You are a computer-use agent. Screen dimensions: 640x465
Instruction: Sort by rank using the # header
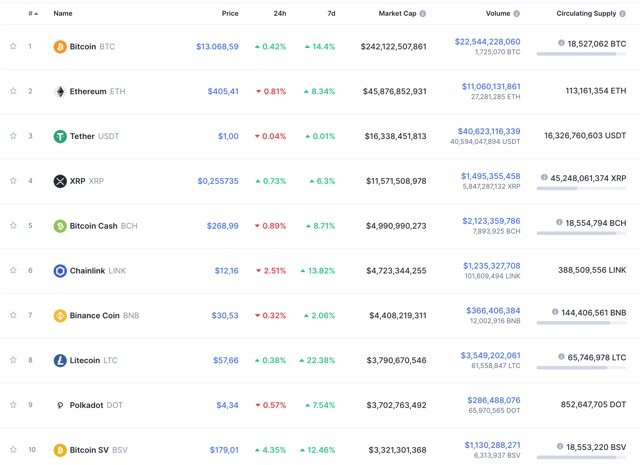click(33, 13)
